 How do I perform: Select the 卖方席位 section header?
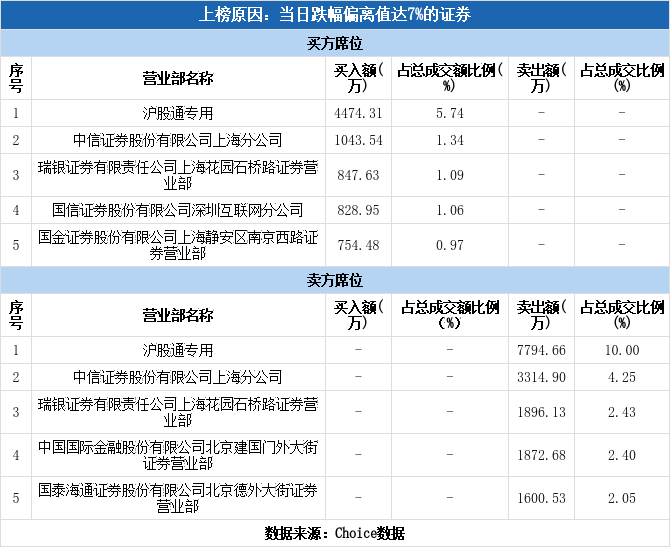coord(335,280)
